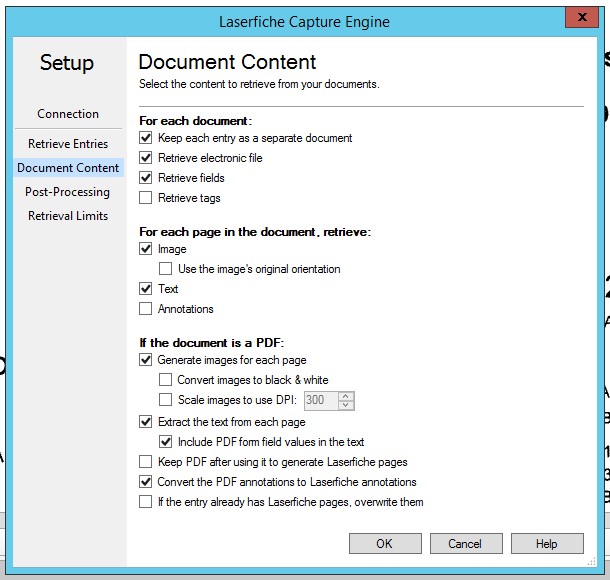Toggle the Image checkbox
Image resolution: width=610 pixels, height=580 pixels.
click(145, 249)
